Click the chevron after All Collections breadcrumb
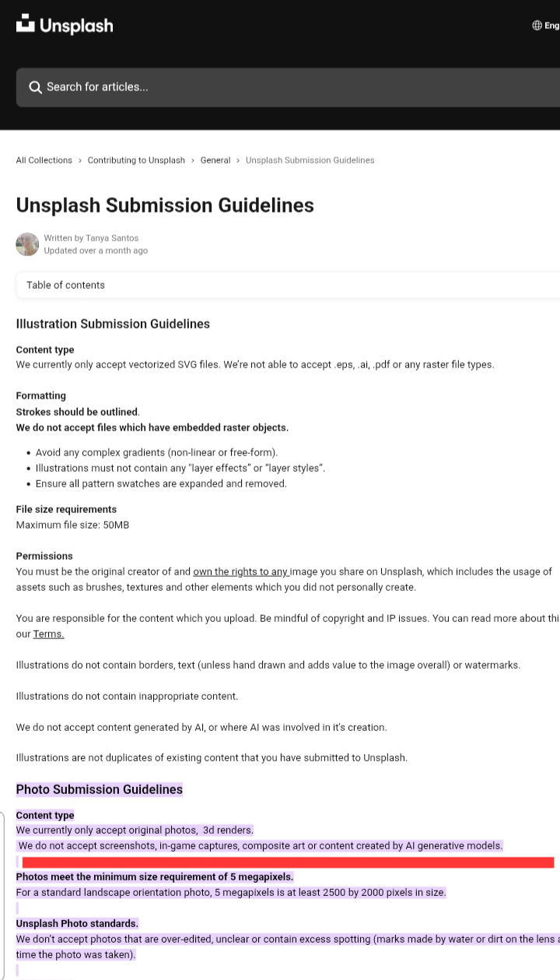This screenshot has height=980, width=560. (x=80, y=160)
